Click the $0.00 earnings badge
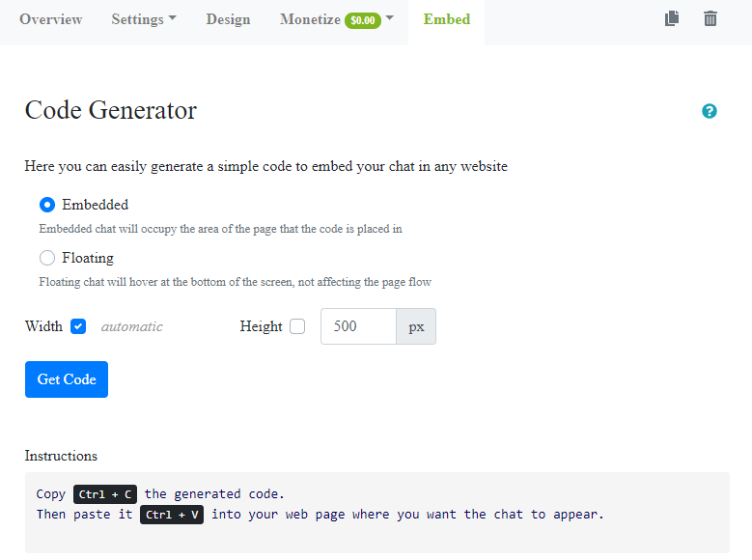752x560 pixels. (x=362, y=20)
